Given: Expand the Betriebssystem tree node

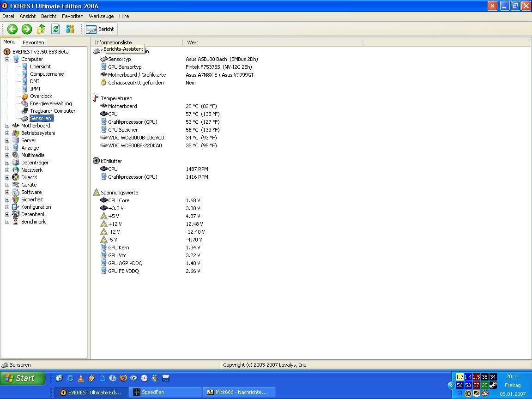Looking at the screenshot, I should click(x=7, y=133).
